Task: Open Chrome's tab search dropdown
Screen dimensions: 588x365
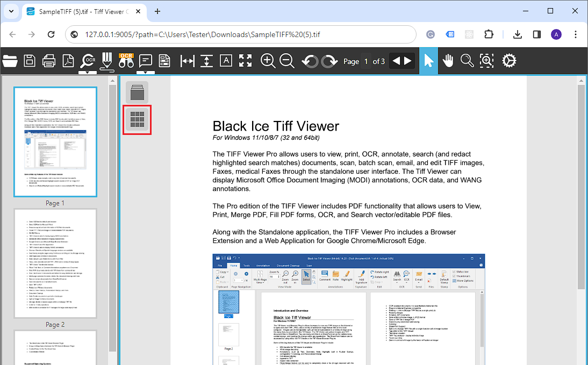Action: (x=11, y=11)
